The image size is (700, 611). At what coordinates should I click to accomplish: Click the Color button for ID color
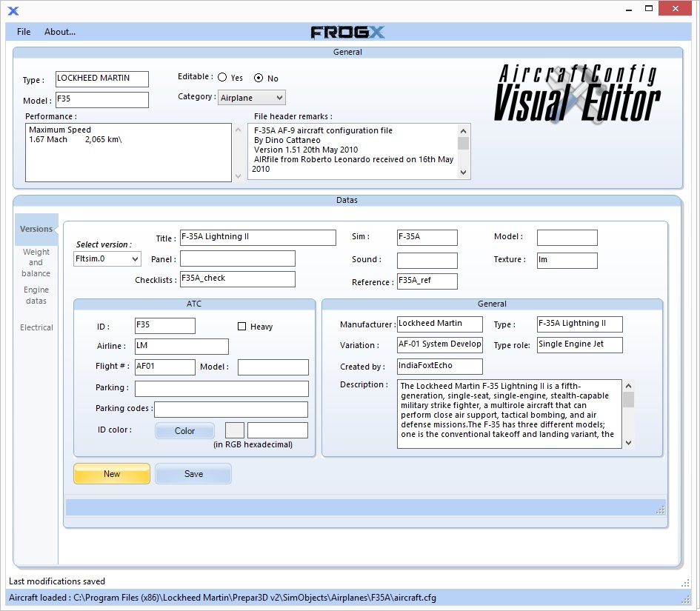(x=185, y=431)
